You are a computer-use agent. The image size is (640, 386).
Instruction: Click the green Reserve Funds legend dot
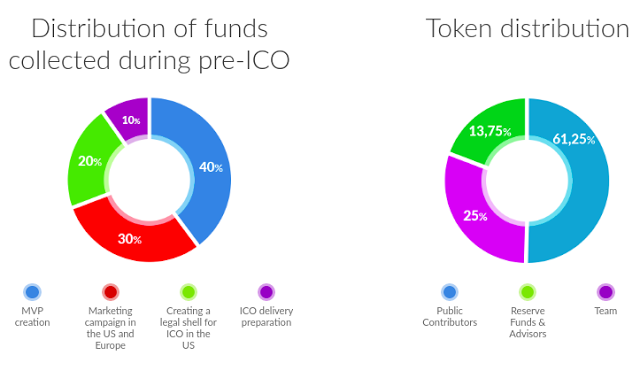tap(527, 292)
